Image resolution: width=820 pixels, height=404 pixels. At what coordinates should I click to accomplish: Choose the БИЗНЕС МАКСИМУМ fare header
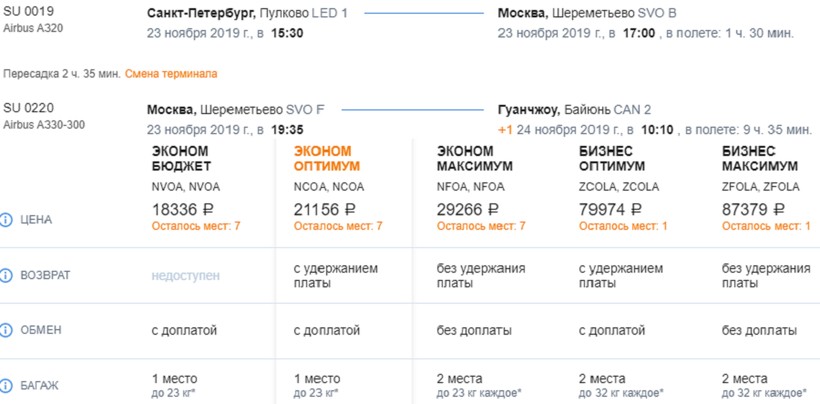pos(759,157)
